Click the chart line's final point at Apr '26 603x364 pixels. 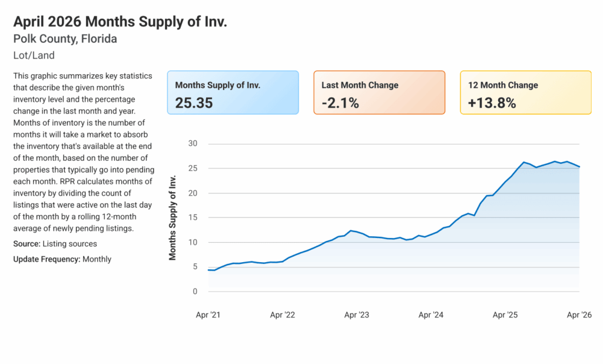click(579, 167)
